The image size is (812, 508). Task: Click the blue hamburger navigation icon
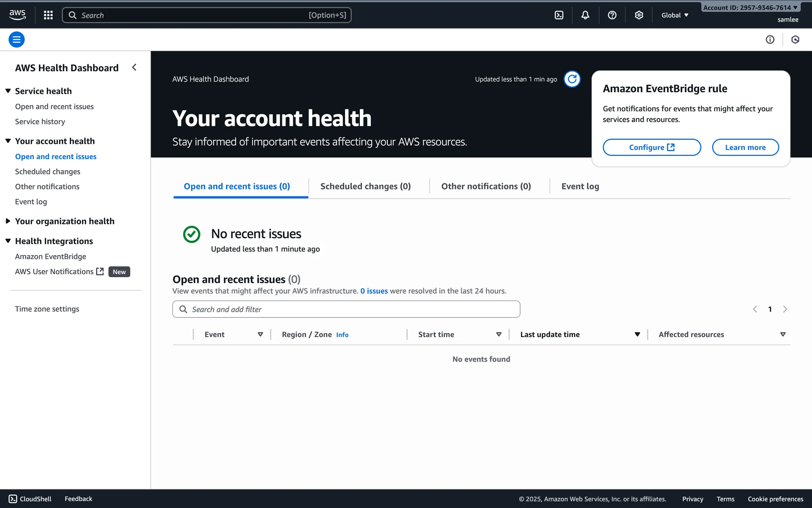[16, 39]
